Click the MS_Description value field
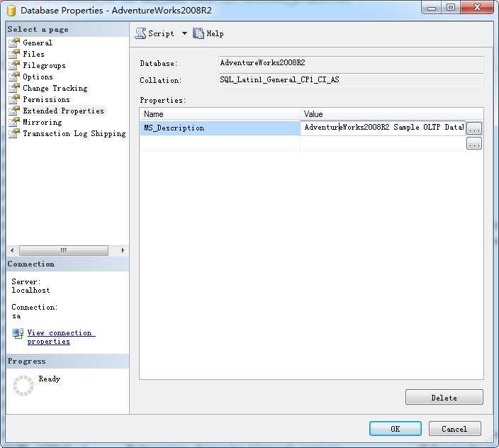This screenshot has height=448, width=499. tap(383, 128)
